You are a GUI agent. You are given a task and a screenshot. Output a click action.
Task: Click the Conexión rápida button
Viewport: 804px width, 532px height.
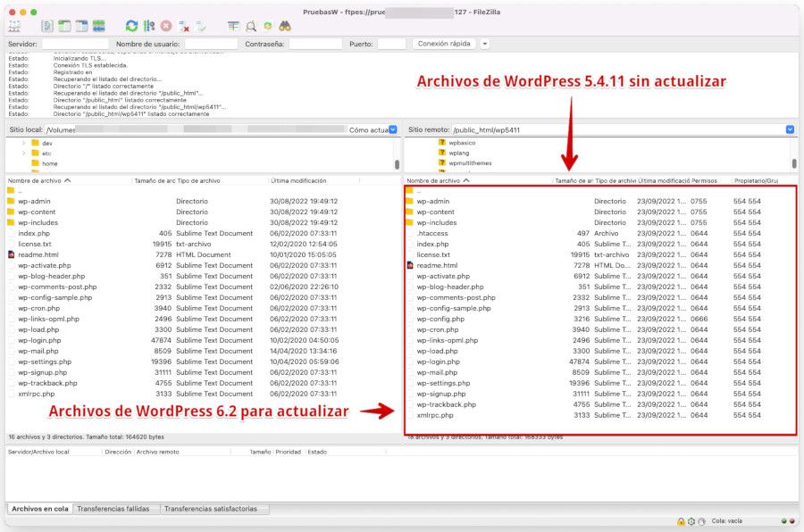pyautogui.click(x=444, y=44)
